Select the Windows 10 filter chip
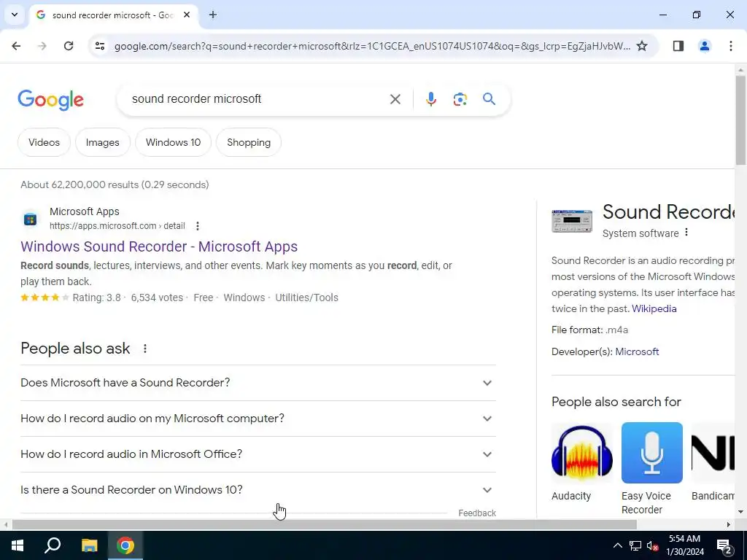This screenshot has width=747, height=560. click(173, 142)
